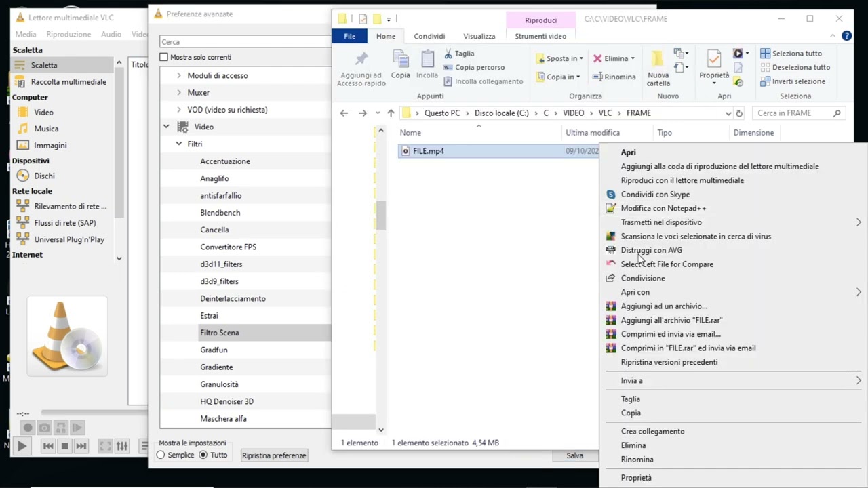Open the Media menu in VLC
868x488 pixels.
click(x=26, y=34)
